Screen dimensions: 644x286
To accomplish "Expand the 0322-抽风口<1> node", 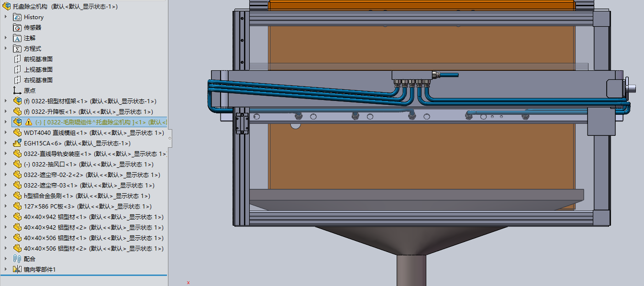I will coord(6,165).
